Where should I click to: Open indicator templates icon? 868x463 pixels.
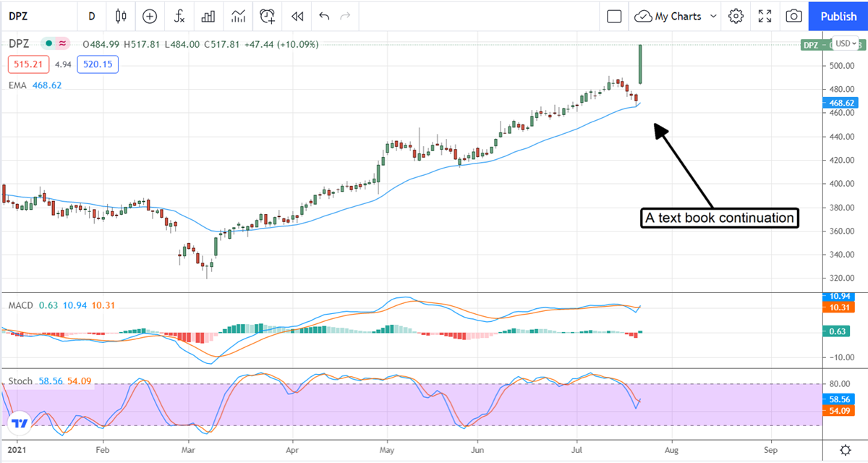238,16
